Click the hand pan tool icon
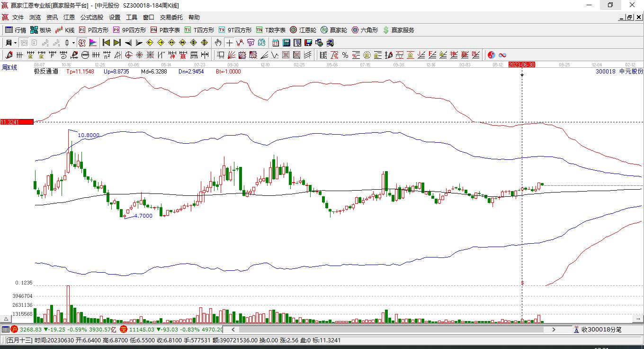The width and height of the screenshot is (644, 349). pyautogui.click(x=218, y=43)
